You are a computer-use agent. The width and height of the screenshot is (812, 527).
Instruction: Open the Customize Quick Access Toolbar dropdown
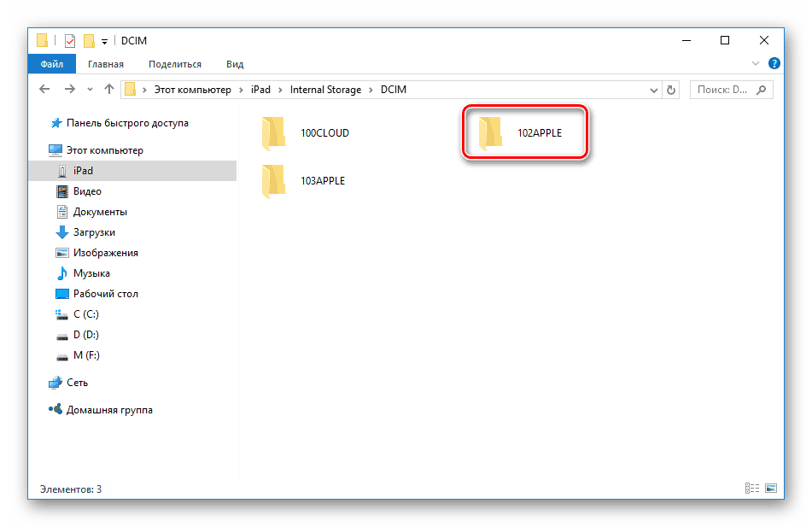click(x=104, y=41)
